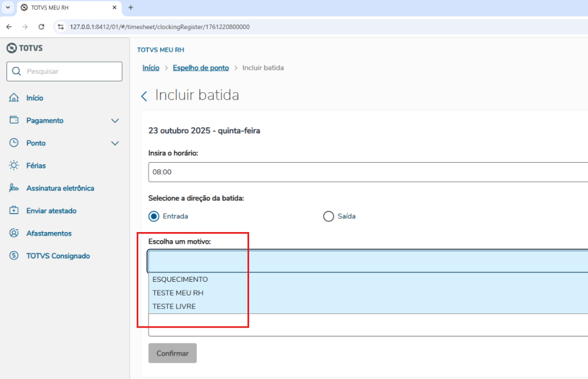Select the TOTVS MEU RH browser tab

[69, 8]
